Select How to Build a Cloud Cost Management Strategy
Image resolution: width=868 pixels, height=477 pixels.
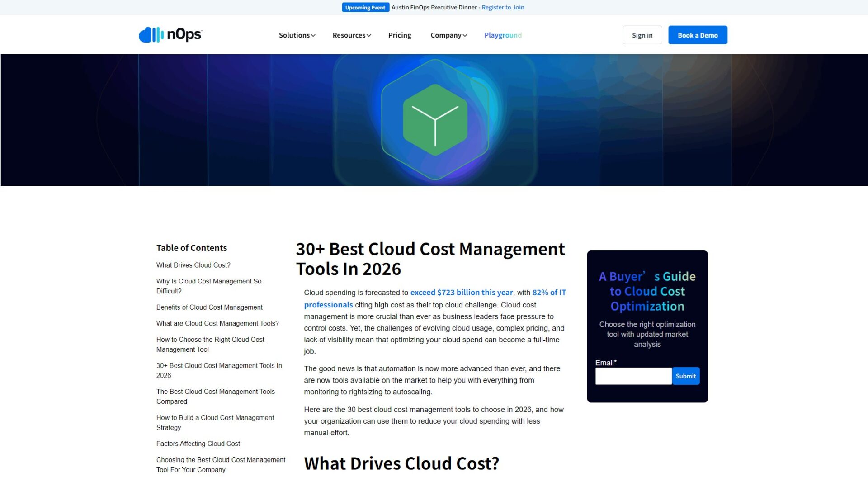pos(215,423)
